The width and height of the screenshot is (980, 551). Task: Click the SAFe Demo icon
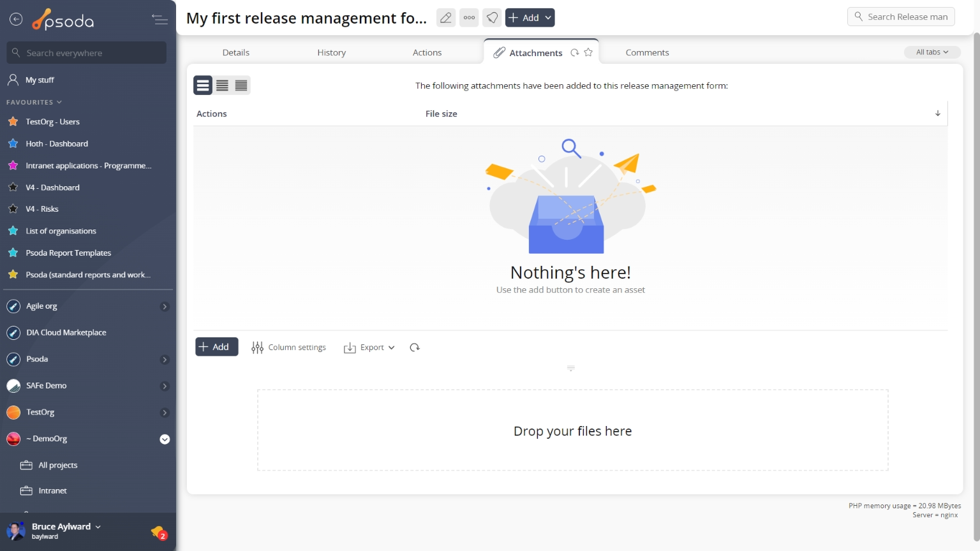(x=13, y=386)
